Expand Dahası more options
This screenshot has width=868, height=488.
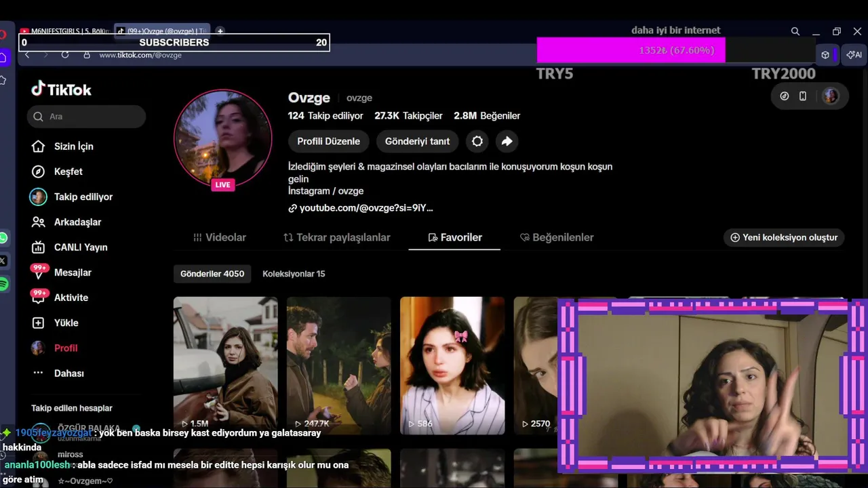[69, 373]
